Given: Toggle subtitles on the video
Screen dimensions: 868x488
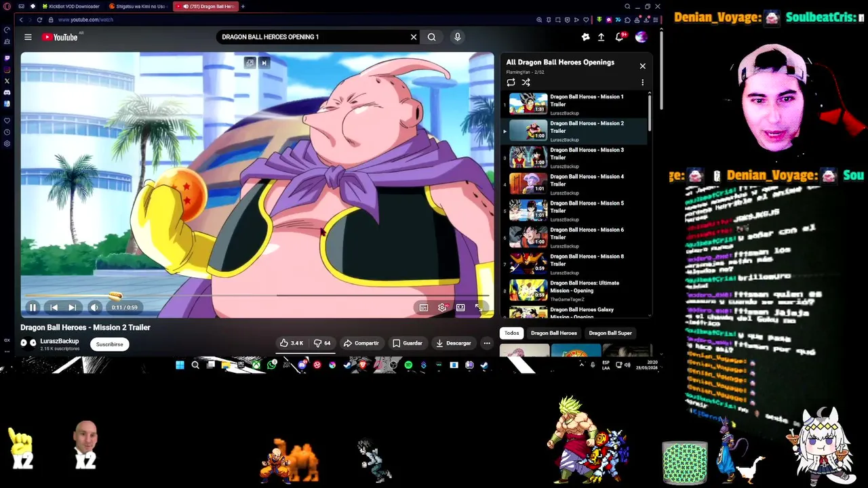Looking at the screenshot, I should pos(424,308).
